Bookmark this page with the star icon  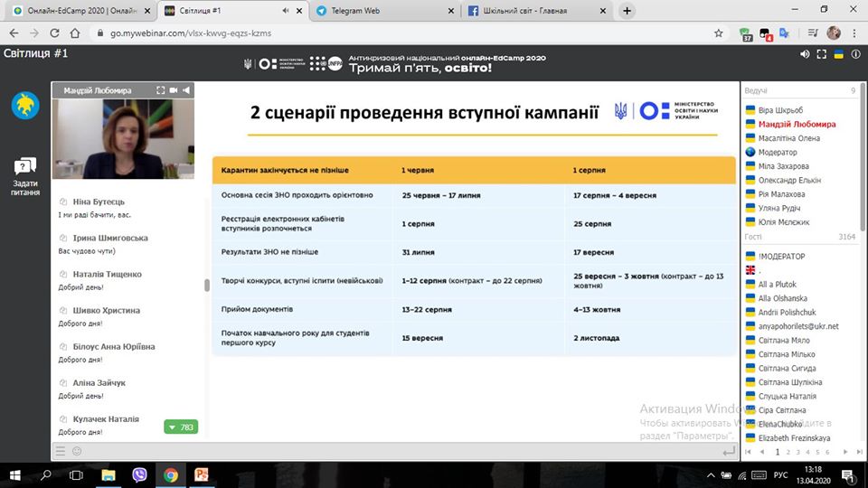(718, 33)
